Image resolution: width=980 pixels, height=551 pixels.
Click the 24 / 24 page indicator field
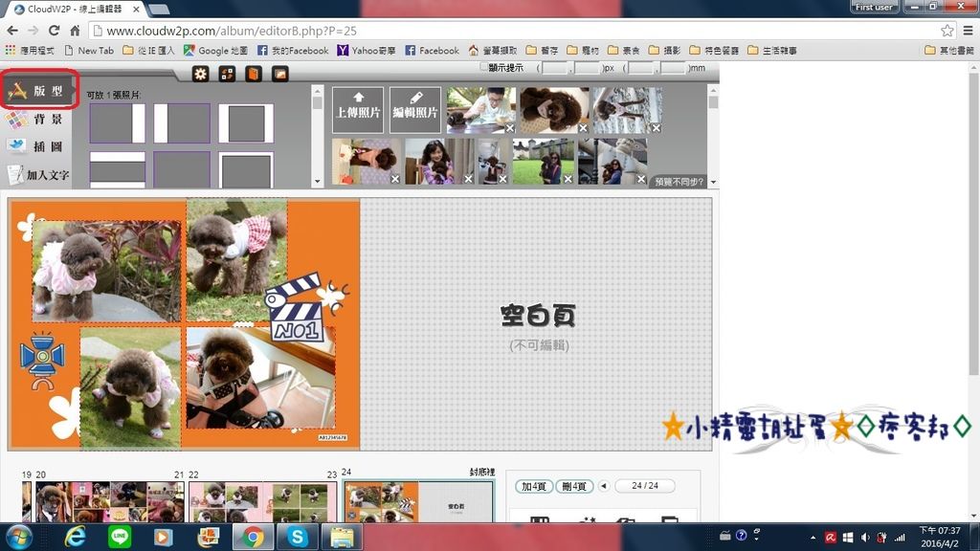tap(644, 485)
